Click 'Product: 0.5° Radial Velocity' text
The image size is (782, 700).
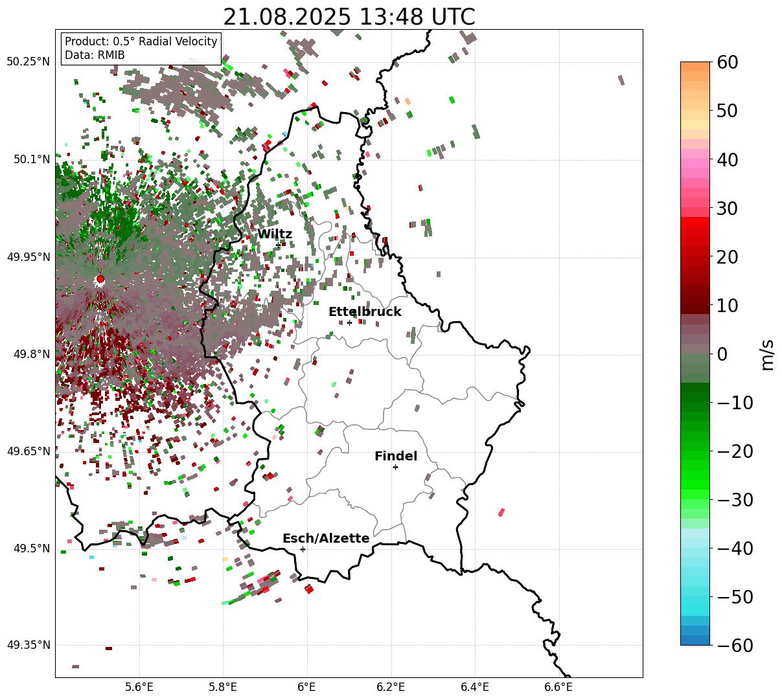click(141, 41)
